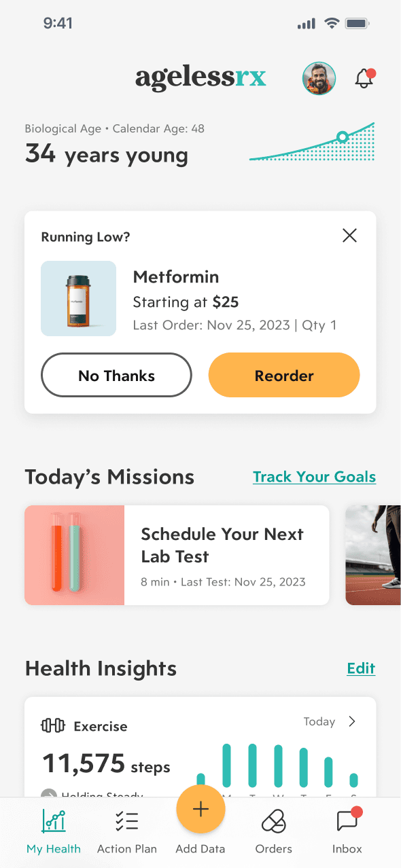Open the notifications bell icon
This screenshot has height=868, width=401.
point(364,78)
